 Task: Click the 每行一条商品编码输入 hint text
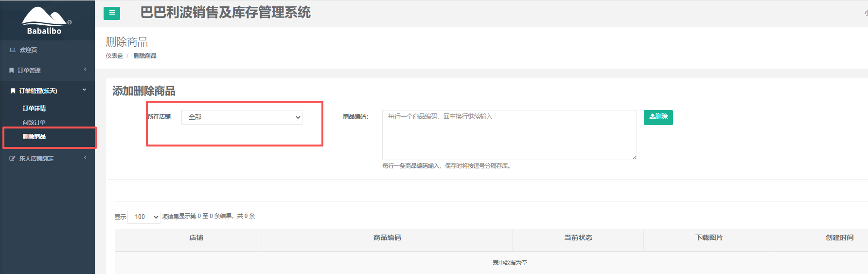(446, 166)
